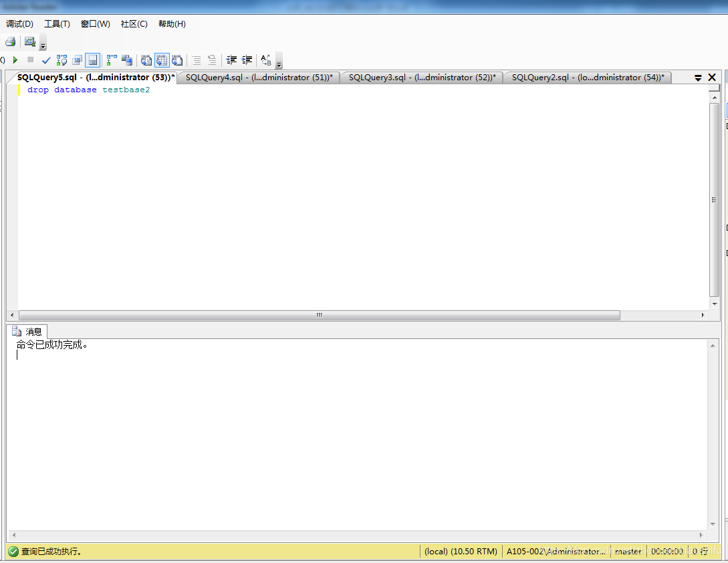Screen dimensions: 728x563
Task: Click the 'testbase2' name in the editor
Action: 126,90
